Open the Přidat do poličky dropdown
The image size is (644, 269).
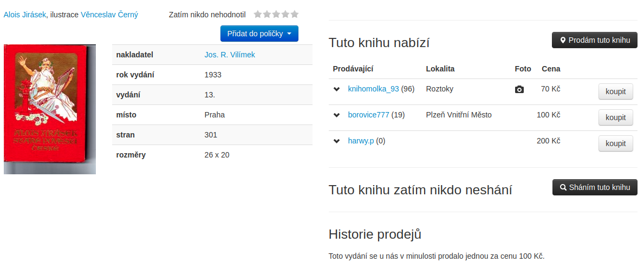(259, 34)
